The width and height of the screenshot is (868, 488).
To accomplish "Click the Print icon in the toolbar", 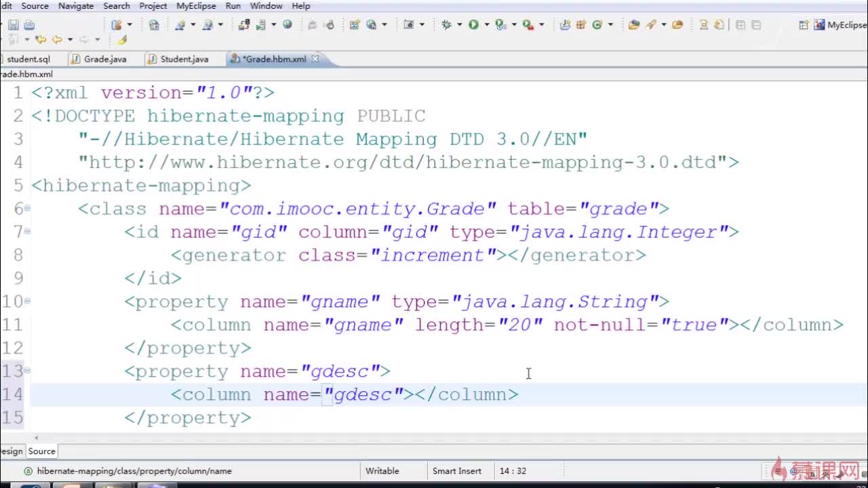I will [x=29, y=25].
